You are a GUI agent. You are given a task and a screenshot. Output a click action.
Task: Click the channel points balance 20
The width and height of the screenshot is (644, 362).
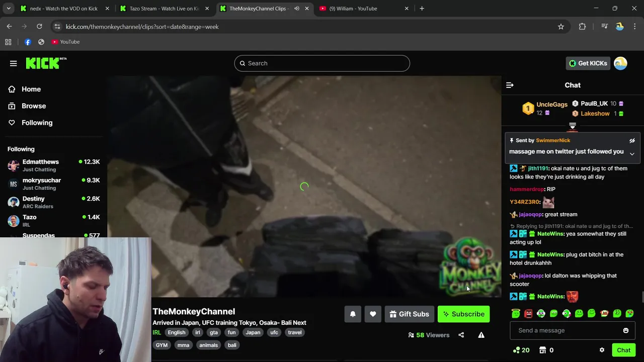click(x=521, y=350)
